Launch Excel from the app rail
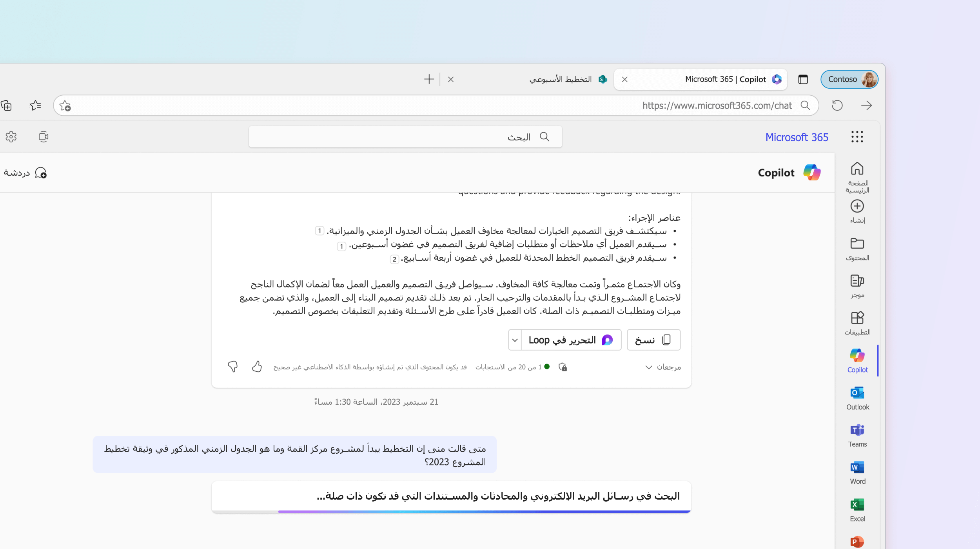Image resolution: width=980 pixels, height=549 pixels. click(x=857, y=510)
